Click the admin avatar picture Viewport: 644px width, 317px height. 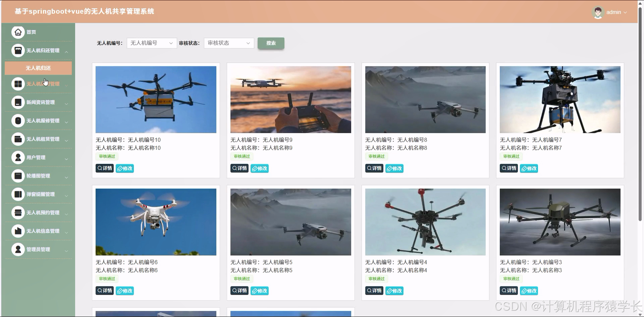coord(598,12)
